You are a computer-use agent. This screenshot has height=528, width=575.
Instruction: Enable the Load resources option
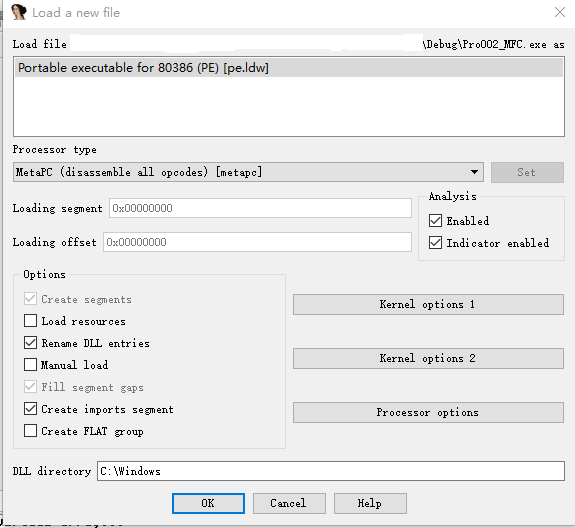pyautogui.click(x=30, y=320)
